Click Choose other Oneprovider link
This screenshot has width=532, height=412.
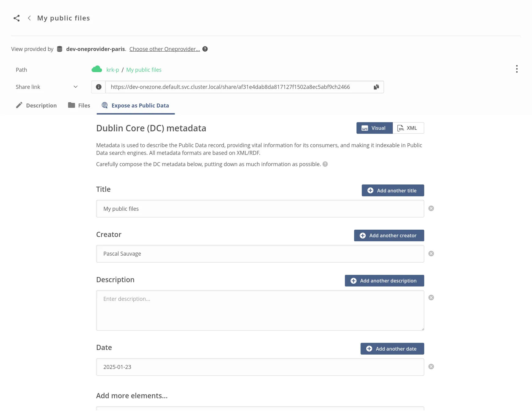coord(165,49)
